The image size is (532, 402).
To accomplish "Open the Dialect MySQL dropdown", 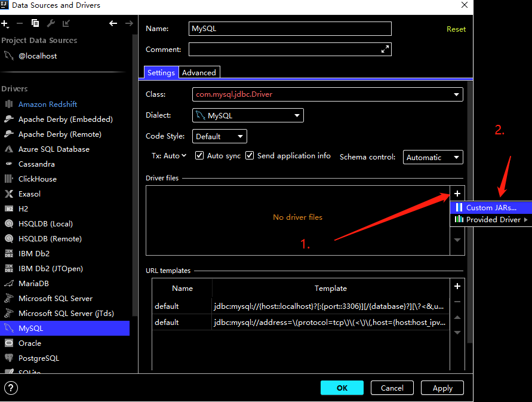I will click(248, 115).
